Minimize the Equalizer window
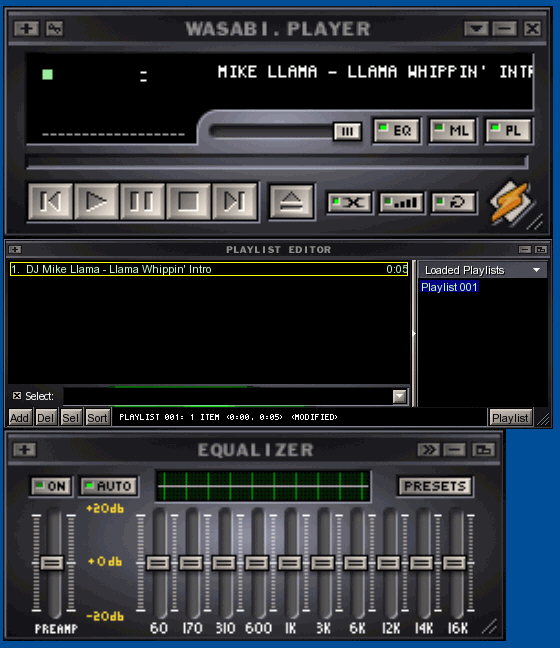560x648 pixels. pyautogui.click(x=455, y=450)
